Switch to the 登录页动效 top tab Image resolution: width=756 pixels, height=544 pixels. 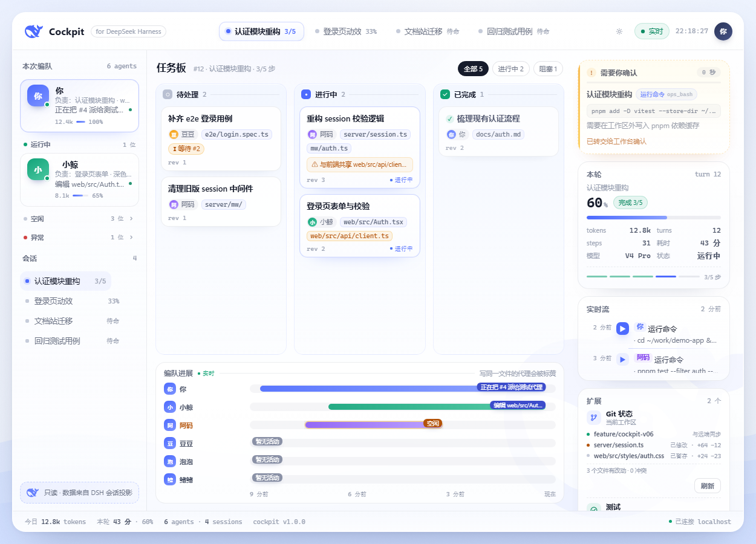pyautogui.click(x=346, y=31)
